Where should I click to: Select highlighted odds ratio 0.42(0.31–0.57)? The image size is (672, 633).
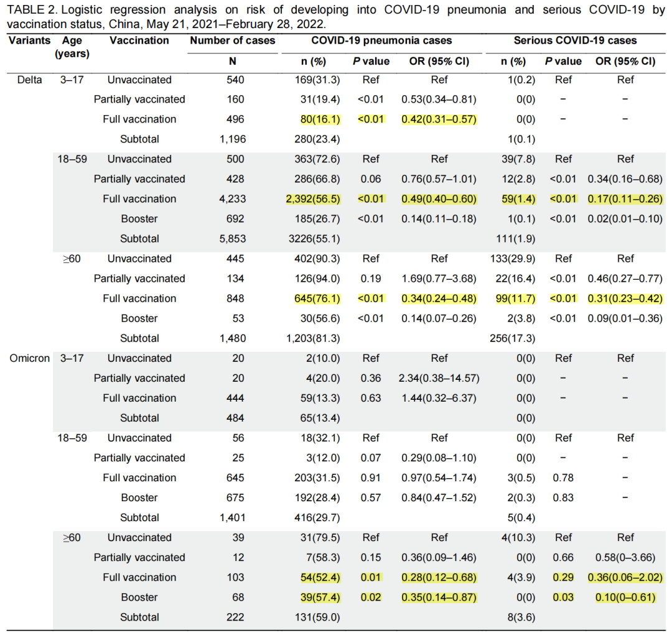439,119
